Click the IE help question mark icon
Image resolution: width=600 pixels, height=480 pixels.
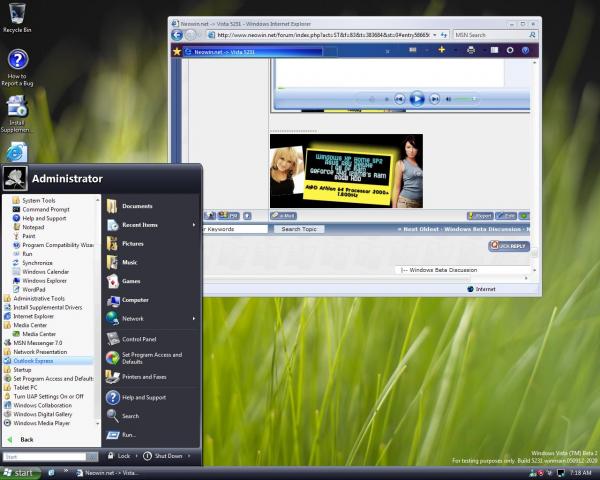pyautogui.click(x=525, y=50)
